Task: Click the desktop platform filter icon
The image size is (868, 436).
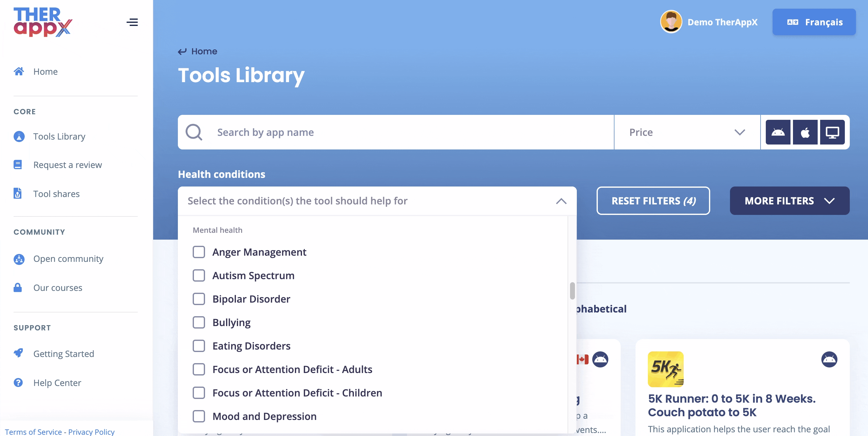Action: tap(832, 132)
